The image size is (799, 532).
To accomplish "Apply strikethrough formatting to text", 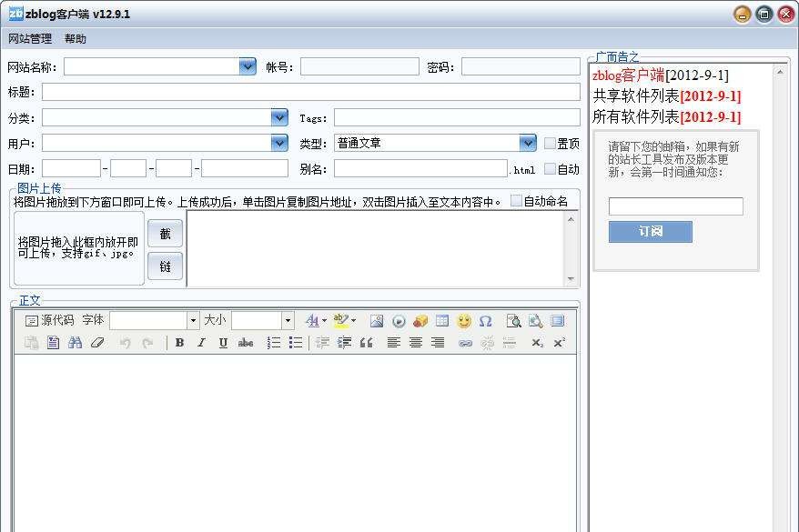I will click(247, 343).
